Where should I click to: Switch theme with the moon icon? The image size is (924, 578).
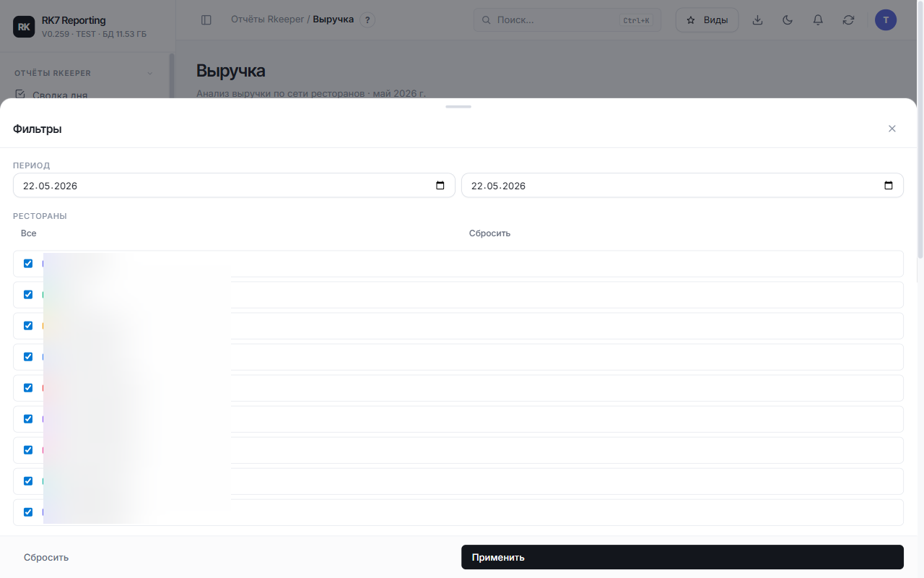pos(788,20)
